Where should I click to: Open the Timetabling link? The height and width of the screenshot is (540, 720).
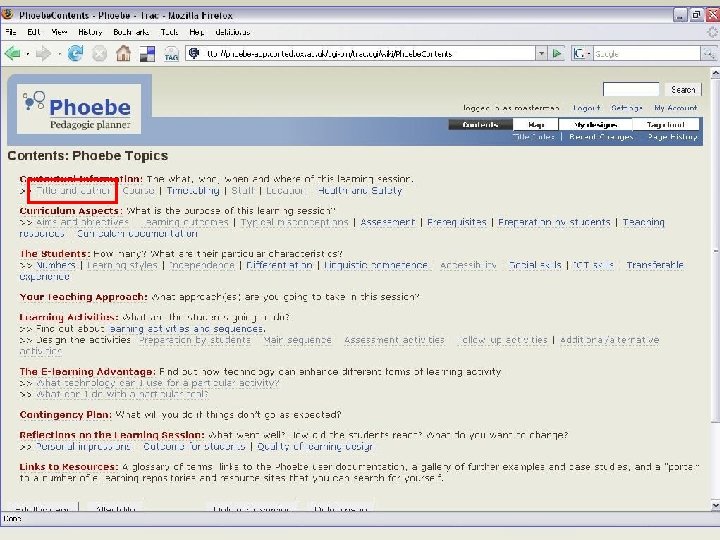click(x=193, y=191)
